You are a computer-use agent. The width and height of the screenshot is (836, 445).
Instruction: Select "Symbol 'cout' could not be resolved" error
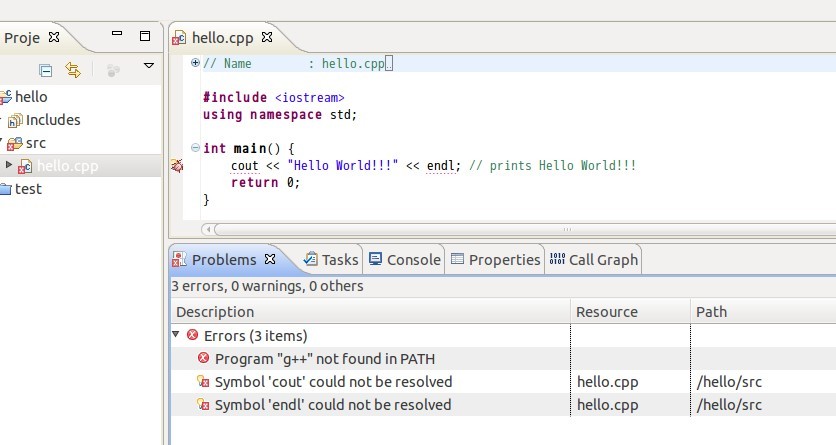coord(333,382)
